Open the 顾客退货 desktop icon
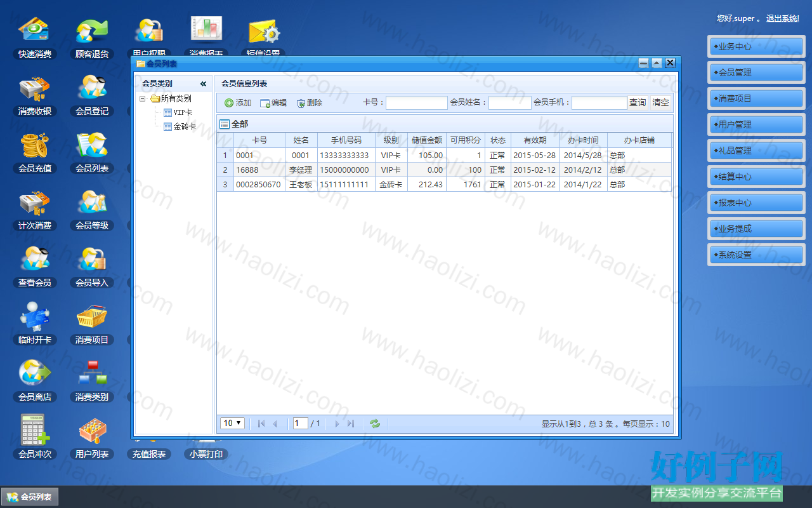This screenshot has width=812, height=508. coord(92,38)
